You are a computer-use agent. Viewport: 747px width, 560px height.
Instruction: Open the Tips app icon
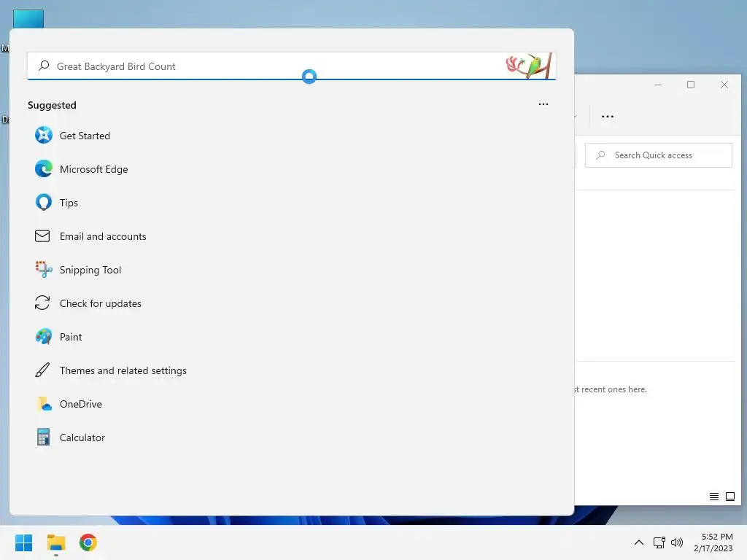[x=43, y=203]
